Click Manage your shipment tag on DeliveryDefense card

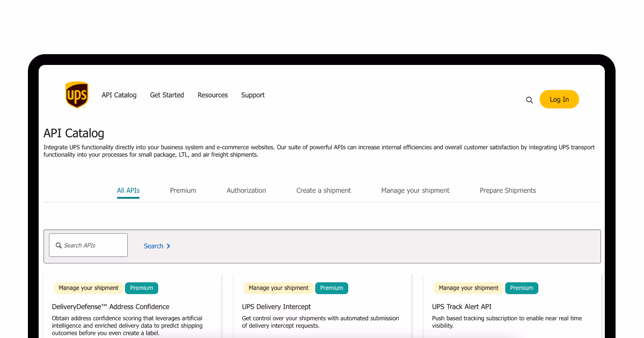coord(89,288)
